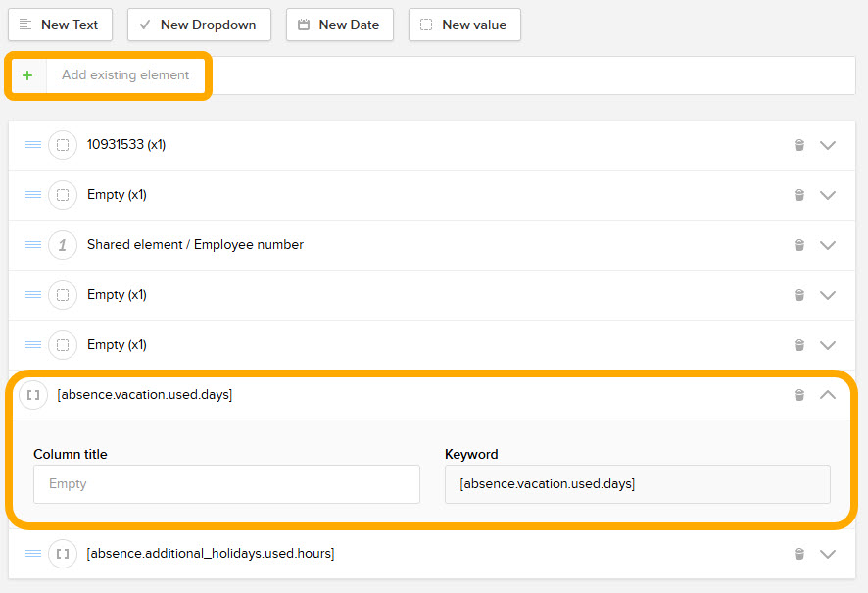Click the New value button
The image size is (868, 593).
tap(464, 25)
